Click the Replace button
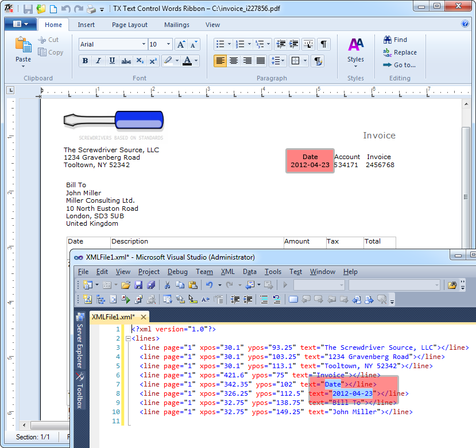476x448 pixels. click(x=400, y=52)
